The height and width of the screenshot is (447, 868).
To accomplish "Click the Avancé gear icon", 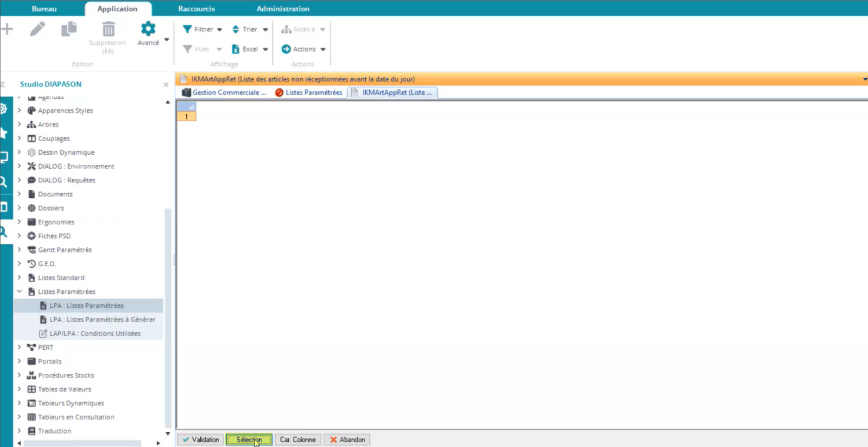I will click(147, 28).
